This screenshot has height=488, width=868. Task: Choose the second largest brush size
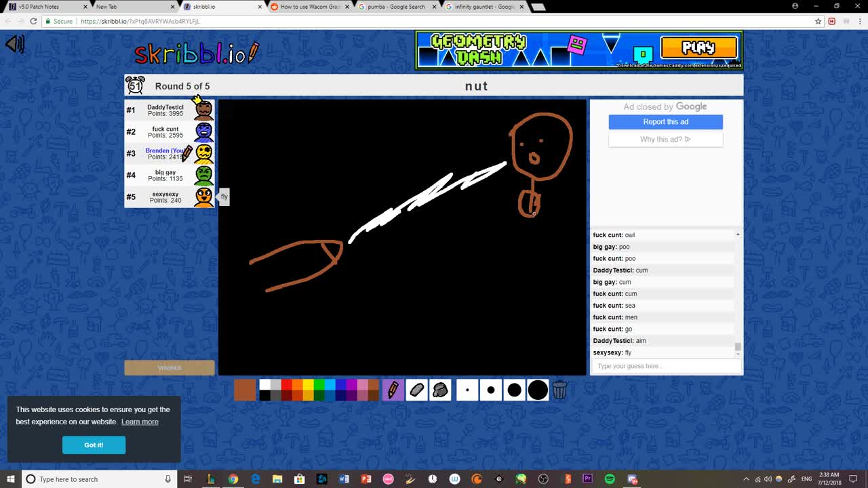[x=514, y=390]
